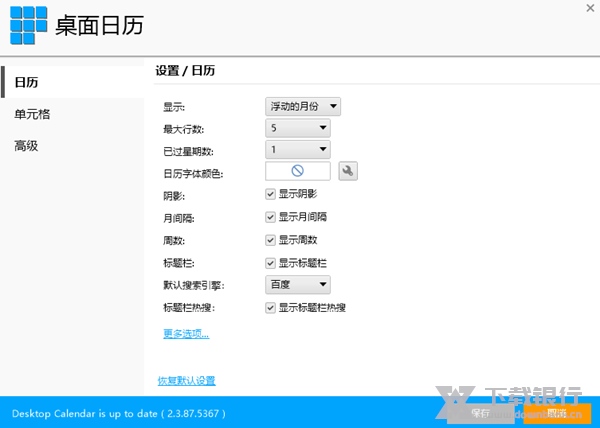Open the 默认搜索引擎 dropdown showing 百度
This screenshot has width=600, height=428.
coord(297,285)
